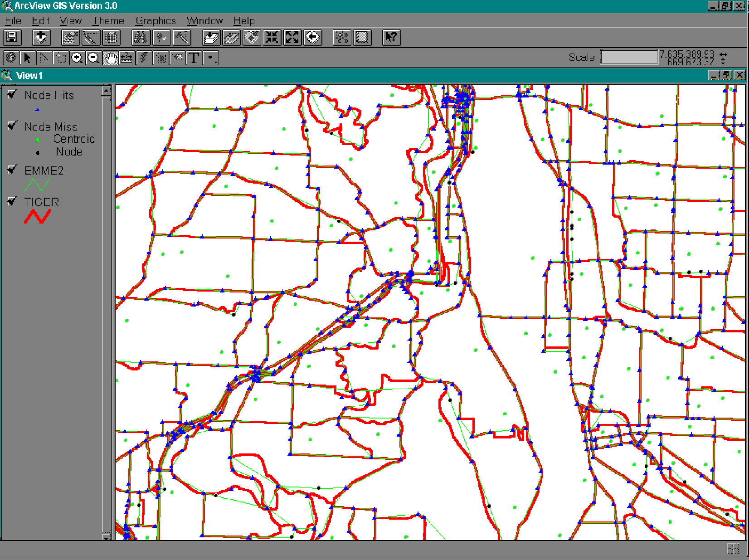
Task: Click the green Centroid dot symbol
Action: 38,140
